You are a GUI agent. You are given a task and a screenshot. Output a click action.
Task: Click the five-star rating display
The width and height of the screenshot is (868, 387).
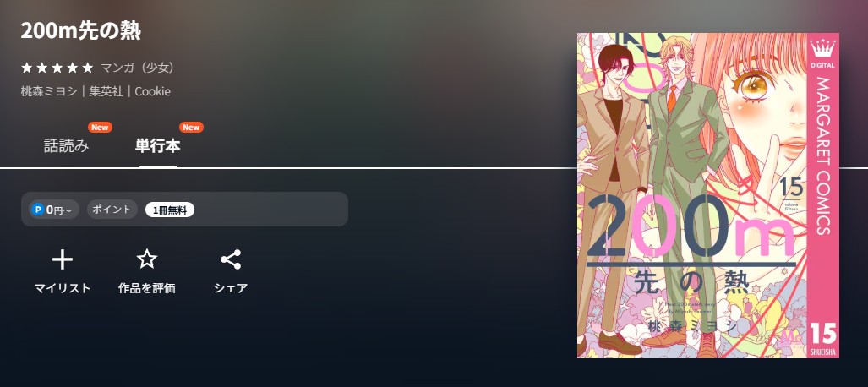click(57, 68)
